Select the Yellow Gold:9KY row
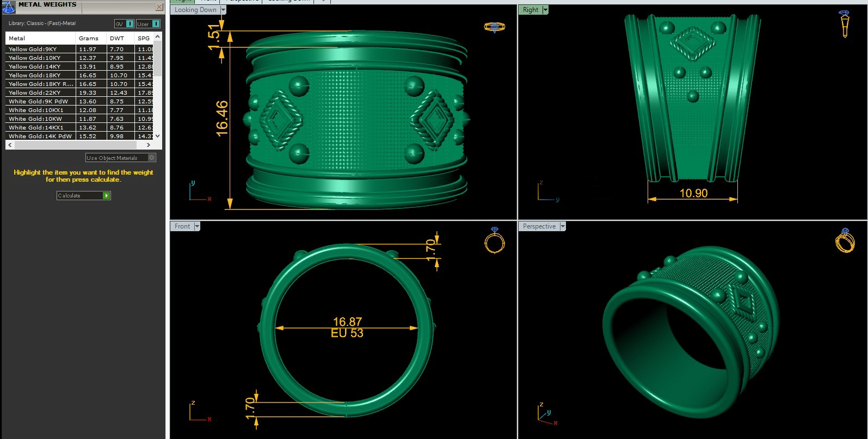The width and height of the screenshot is (868, 439). 79,49
